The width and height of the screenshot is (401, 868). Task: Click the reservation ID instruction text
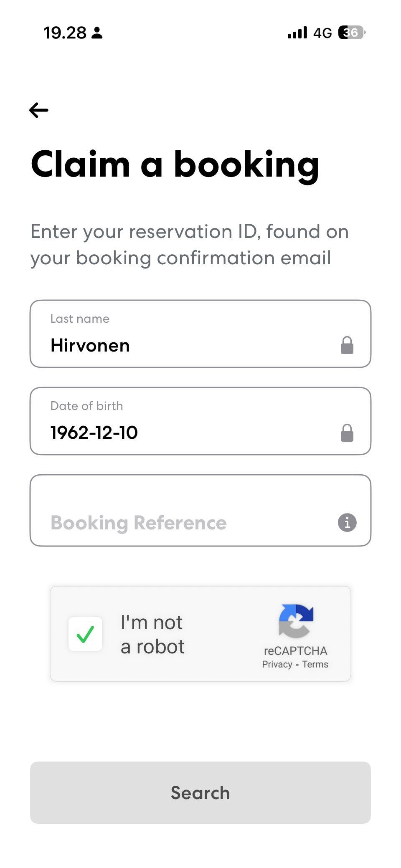click(x=189, y=245)
